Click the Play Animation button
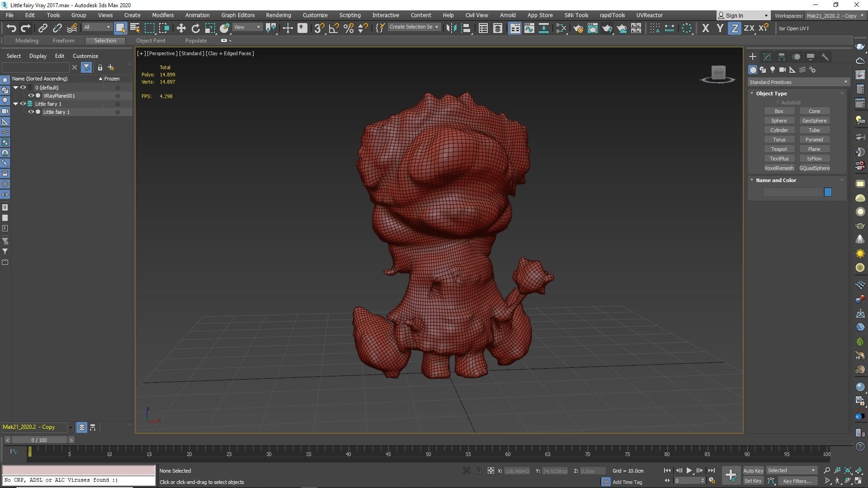868x488 pixels. point(689,470)
